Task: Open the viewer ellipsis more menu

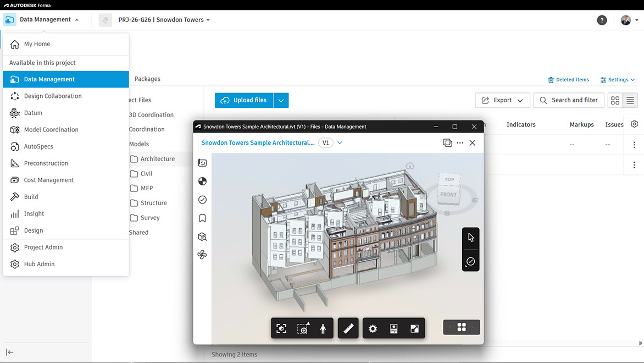Action: (x=460, y=142)
